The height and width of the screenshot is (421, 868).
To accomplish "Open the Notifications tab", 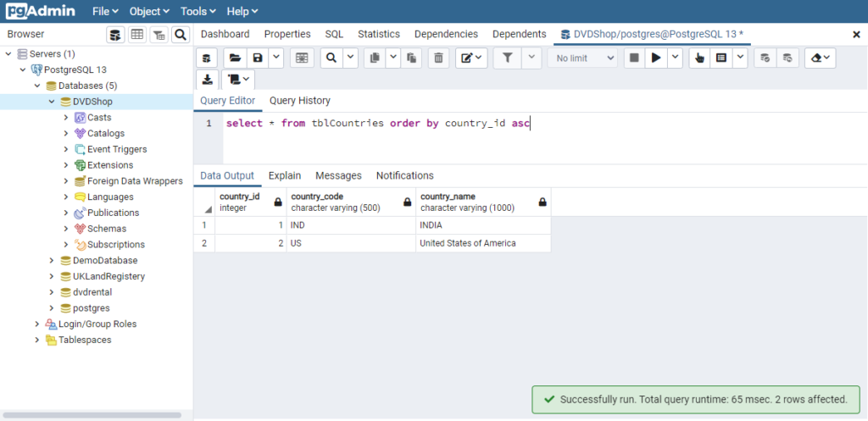I will point(404,175).
